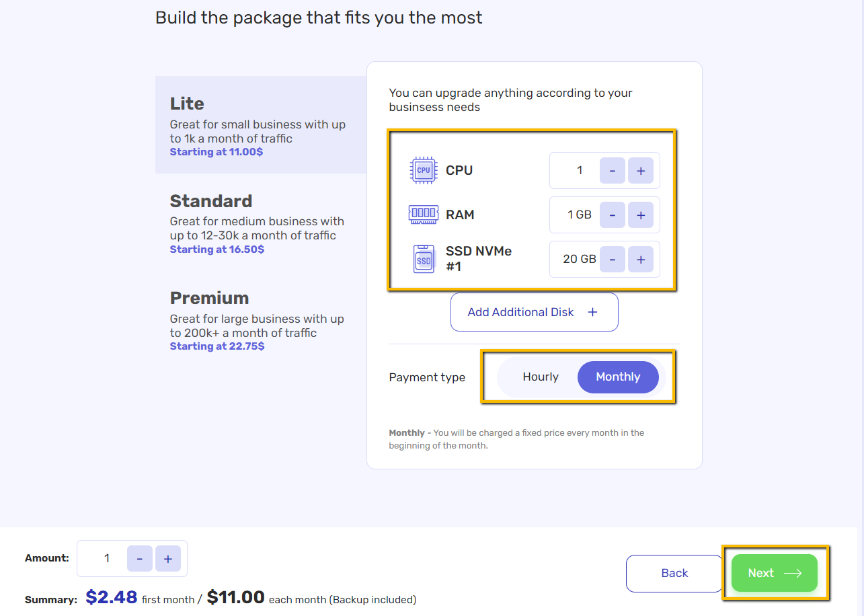Select Monthly payment type

618,377
